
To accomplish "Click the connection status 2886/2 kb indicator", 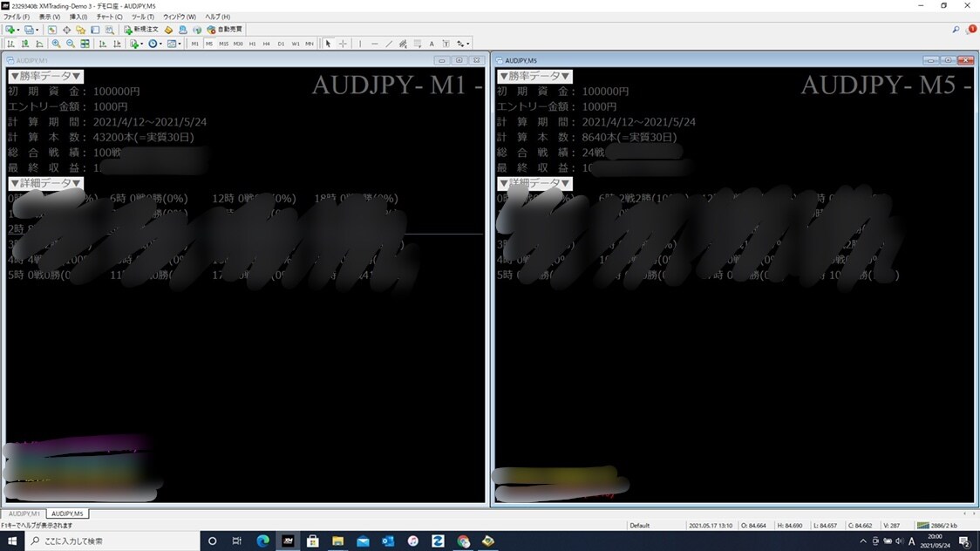I will pos(936,526).
